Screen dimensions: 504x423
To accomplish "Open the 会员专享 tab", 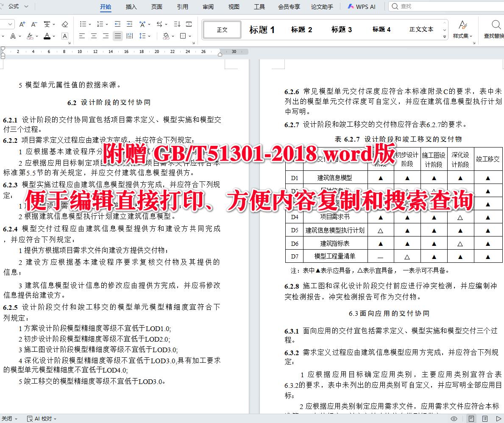I will (289, 7).
